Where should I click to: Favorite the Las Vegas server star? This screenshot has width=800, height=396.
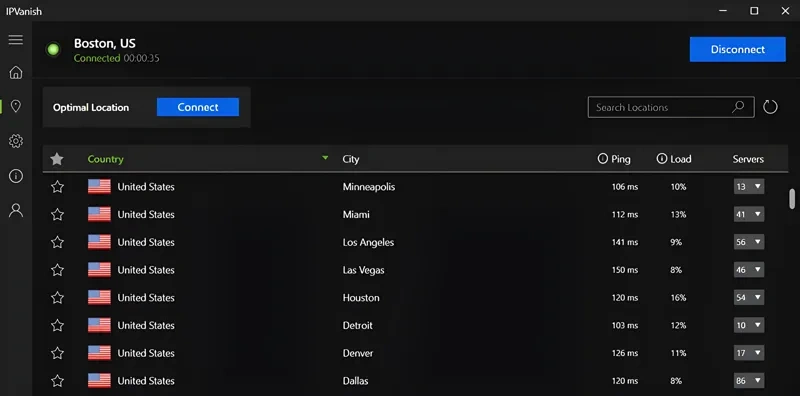click(57, 270)
